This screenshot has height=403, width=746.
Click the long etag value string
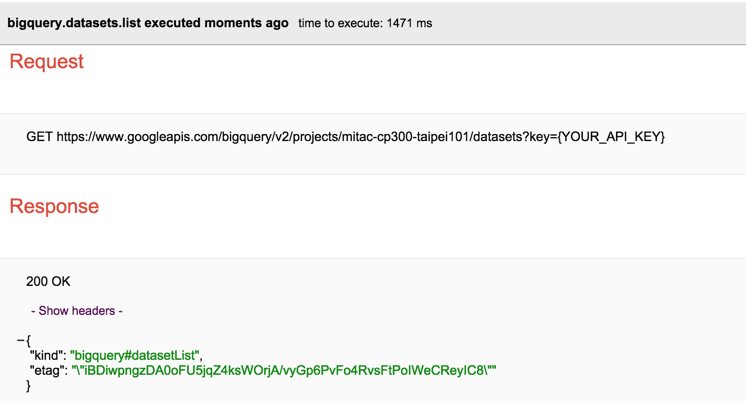284,370
